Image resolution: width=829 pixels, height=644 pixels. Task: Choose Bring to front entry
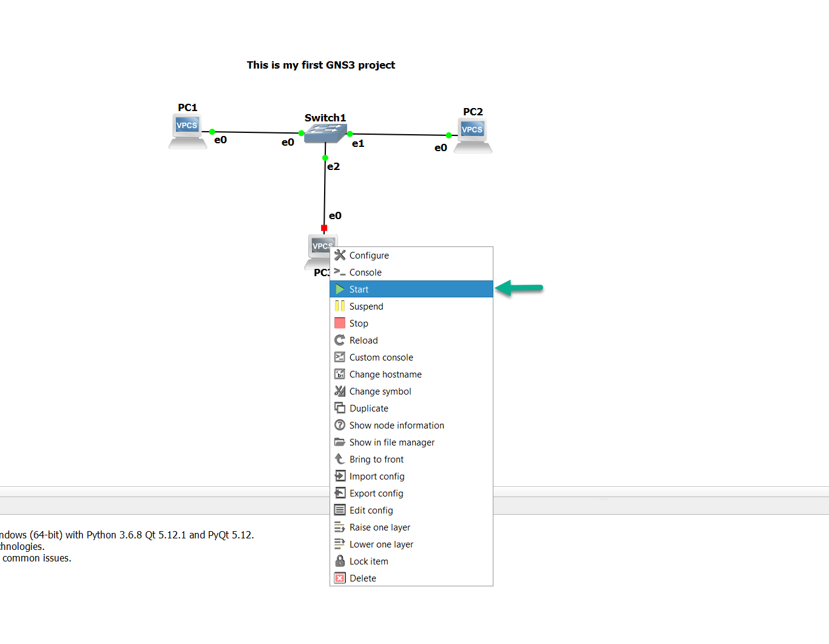point(411,459)
